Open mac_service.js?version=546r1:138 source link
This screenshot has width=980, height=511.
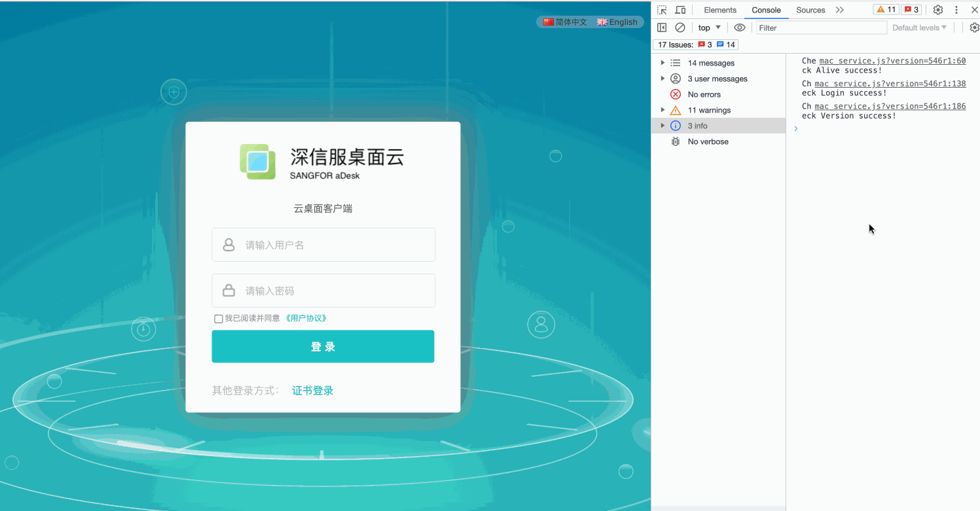890,84
